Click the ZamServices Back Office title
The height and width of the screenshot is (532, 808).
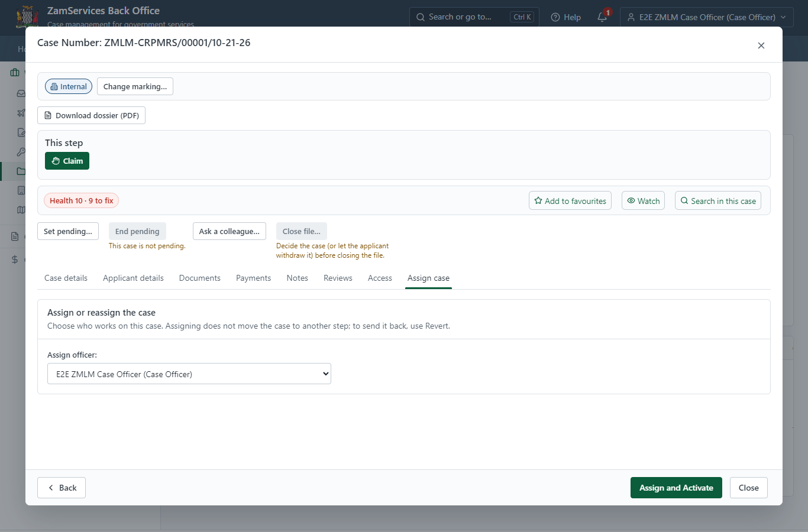[104, 11]
